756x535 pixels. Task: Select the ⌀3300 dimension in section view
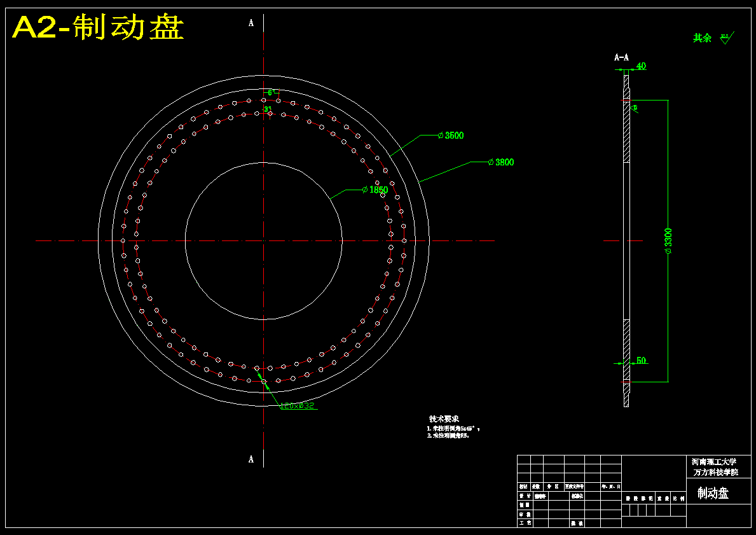click(x=668, y=240)
